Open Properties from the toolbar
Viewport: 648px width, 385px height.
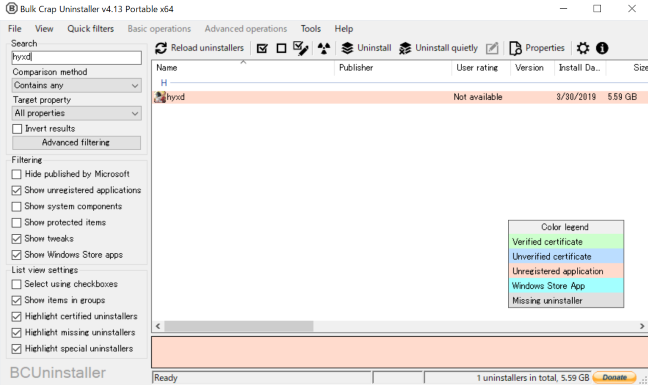[536, 48]
